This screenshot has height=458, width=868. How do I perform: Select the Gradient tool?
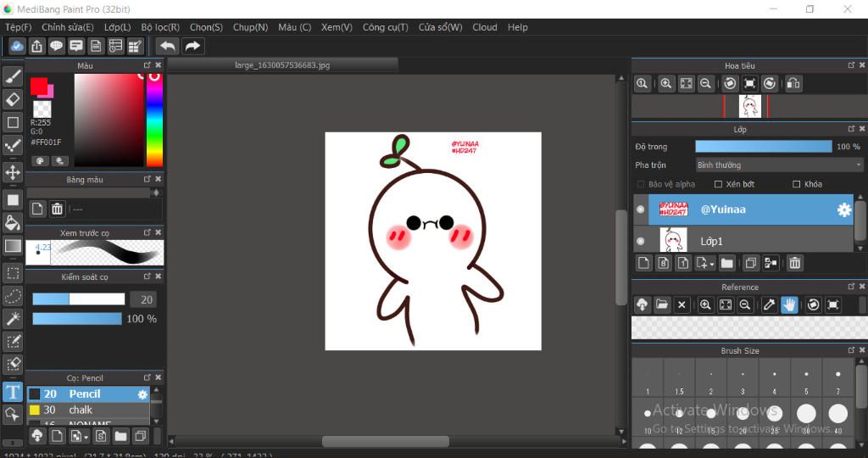(x=13, y=245)
